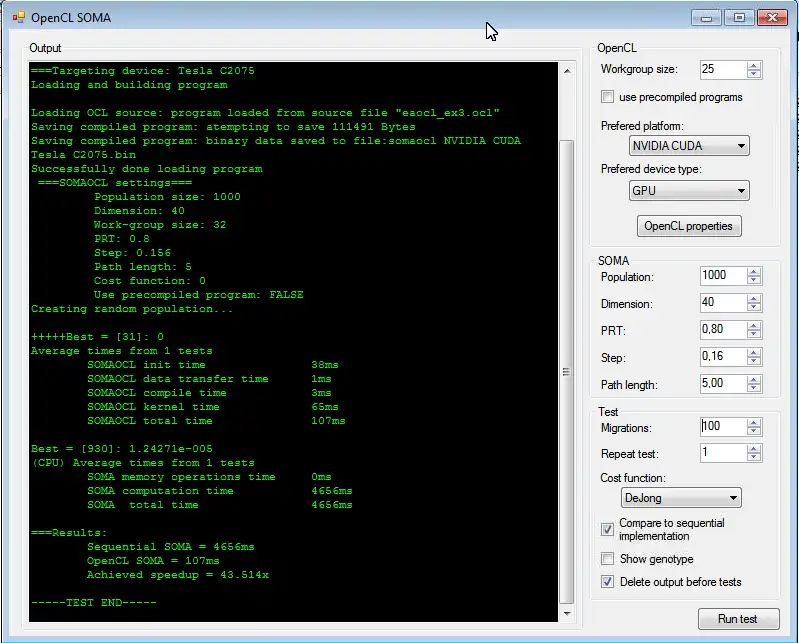Viewport: 799px width, 643px height.
Task: Click 'Best = [930]: 1.24271e-005' line
Action: tap(122, 449)
